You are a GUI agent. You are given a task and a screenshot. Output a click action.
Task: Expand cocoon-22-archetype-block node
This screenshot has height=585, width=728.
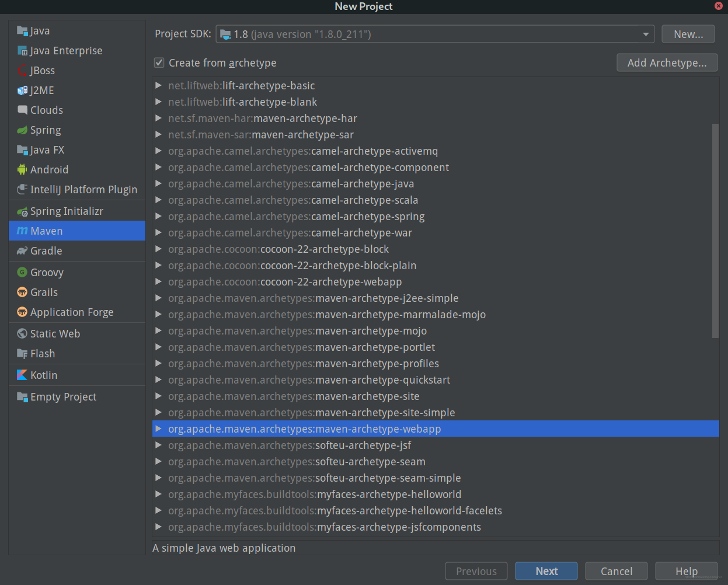click(158, 249)
